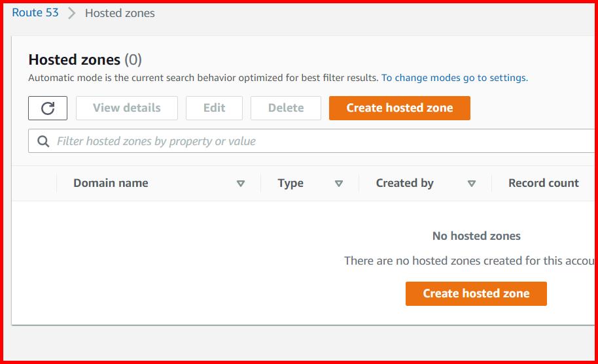Click the View details button
Screen dimensions: 598x364
click(127, 108)
